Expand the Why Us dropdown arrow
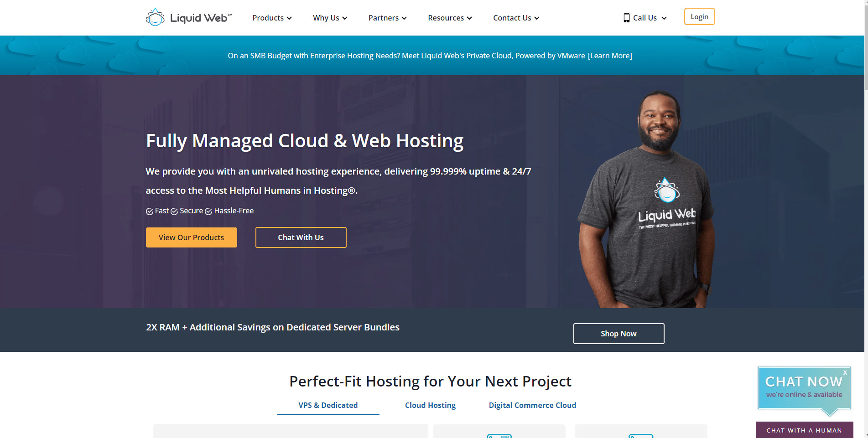 pyautogui.click(x=345, y=18)
